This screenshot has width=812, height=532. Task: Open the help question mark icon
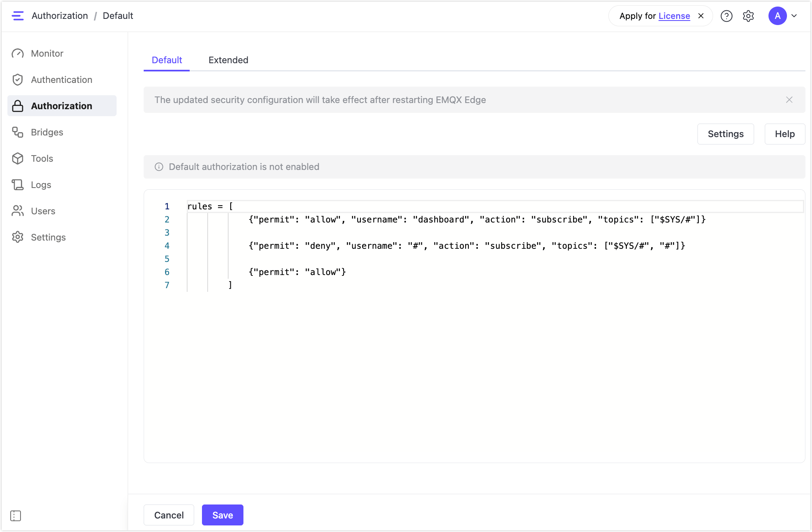tap(727, 16)
